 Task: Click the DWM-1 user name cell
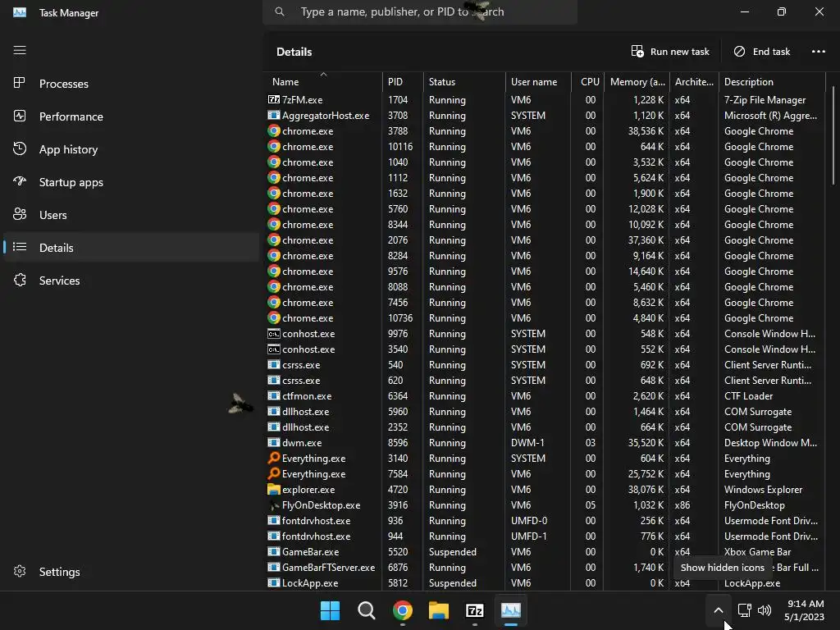[527, 442]
